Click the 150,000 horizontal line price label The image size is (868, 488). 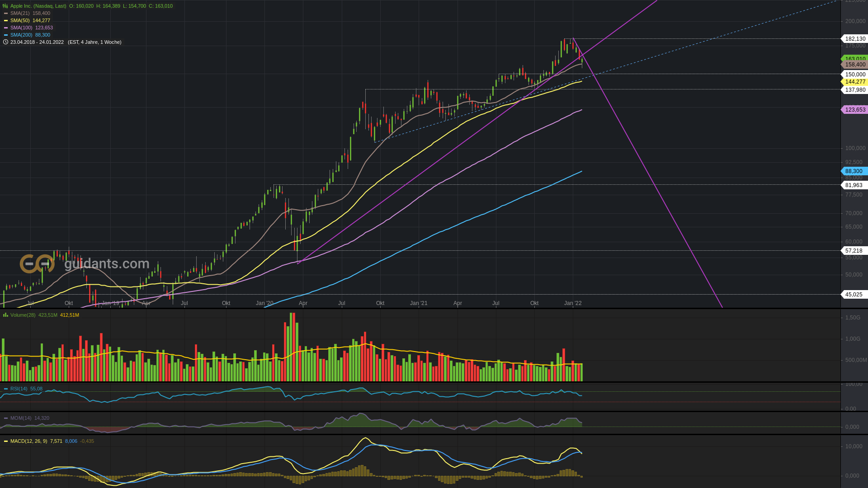855,75
